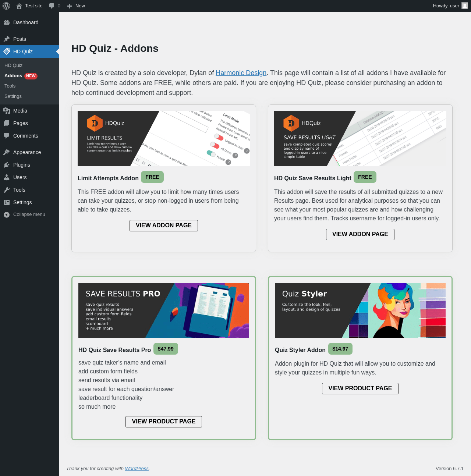Click the NEW badge beside Addons

coord(31,76)
